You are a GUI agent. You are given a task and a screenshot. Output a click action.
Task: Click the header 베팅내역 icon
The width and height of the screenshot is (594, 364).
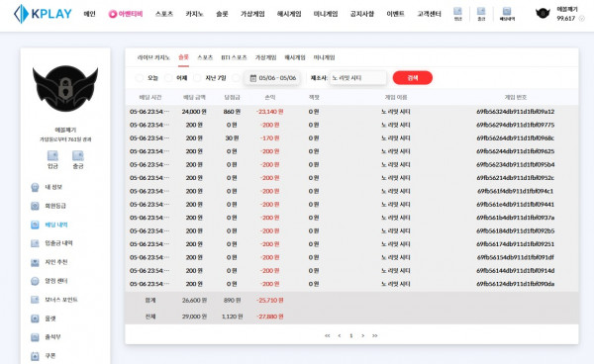(x=507, y=14)
